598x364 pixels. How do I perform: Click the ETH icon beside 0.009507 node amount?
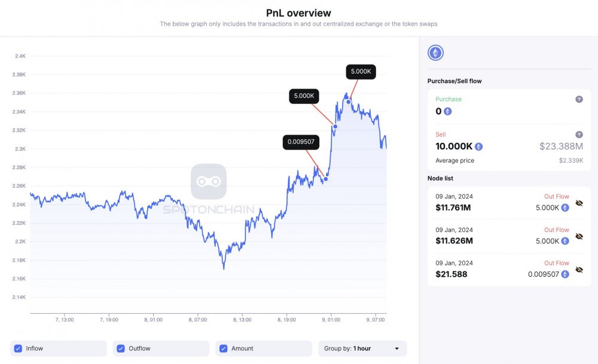565,274
